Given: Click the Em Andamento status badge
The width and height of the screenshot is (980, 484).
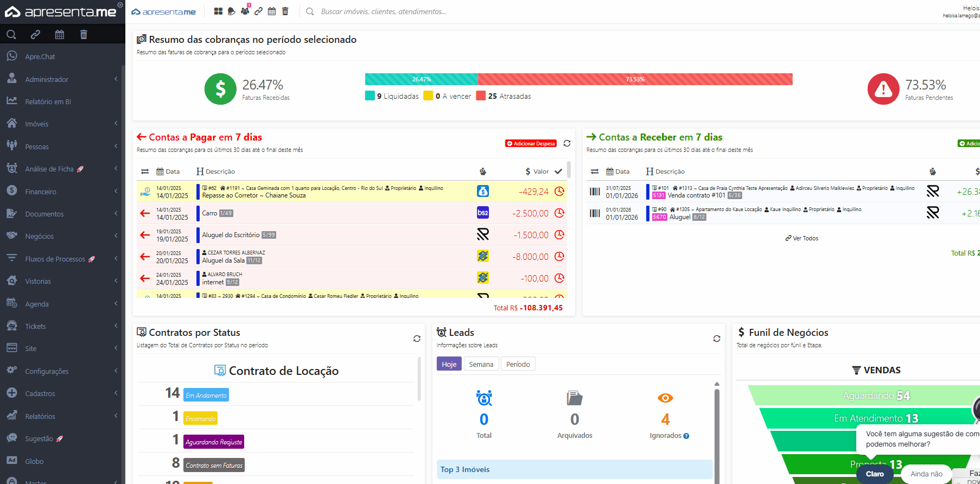Looking at the screenshot, I should point(206,395).
